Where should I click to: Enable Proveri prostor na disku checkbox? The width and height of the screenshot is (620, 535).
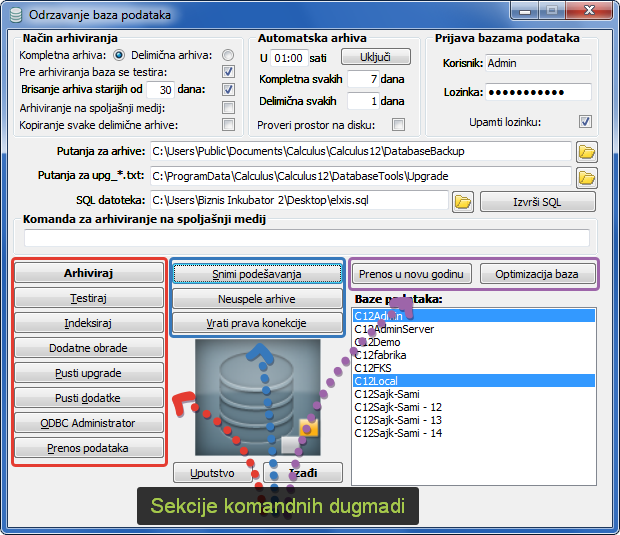(398, 125)
